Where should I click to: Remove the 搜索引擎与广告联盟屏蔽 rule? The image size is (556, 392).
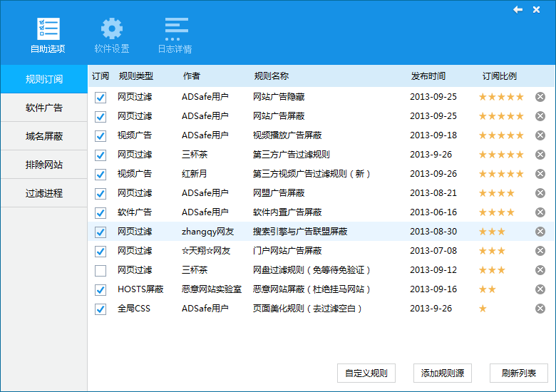540,232
